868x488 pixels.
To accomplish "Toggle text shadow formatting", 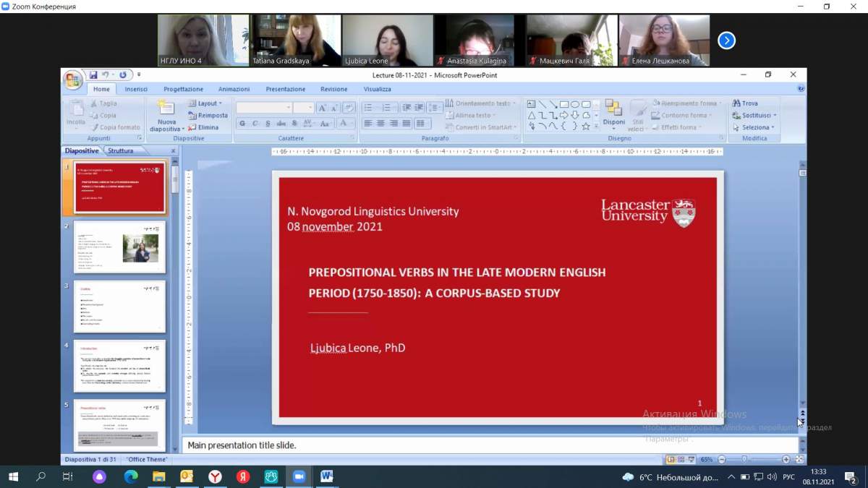I will [x=294, y=124].
